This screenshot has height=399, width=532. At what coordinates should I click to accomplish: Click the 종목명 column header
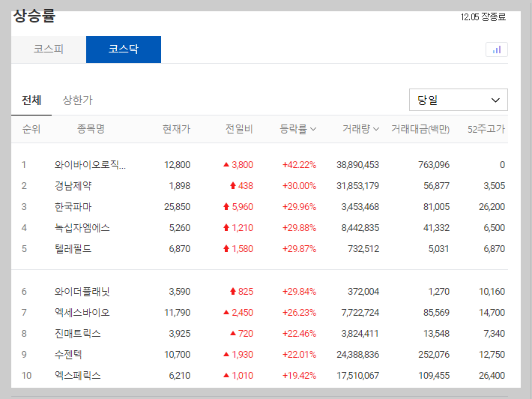tap(91, 129)
